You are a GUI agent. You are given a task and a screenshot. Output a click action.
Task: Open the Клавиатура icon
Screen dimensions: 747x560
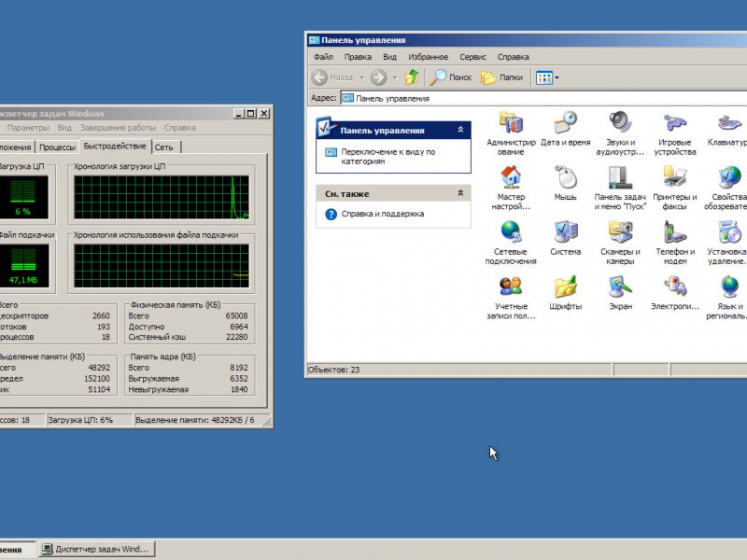[x=730, y=123]
